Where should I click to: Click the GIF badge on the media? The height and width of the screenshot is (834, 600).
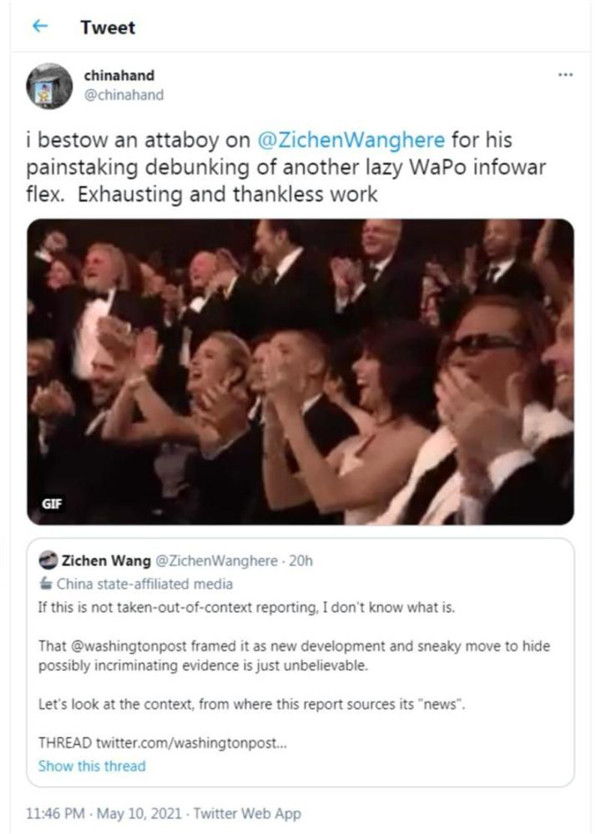point(53,506)
